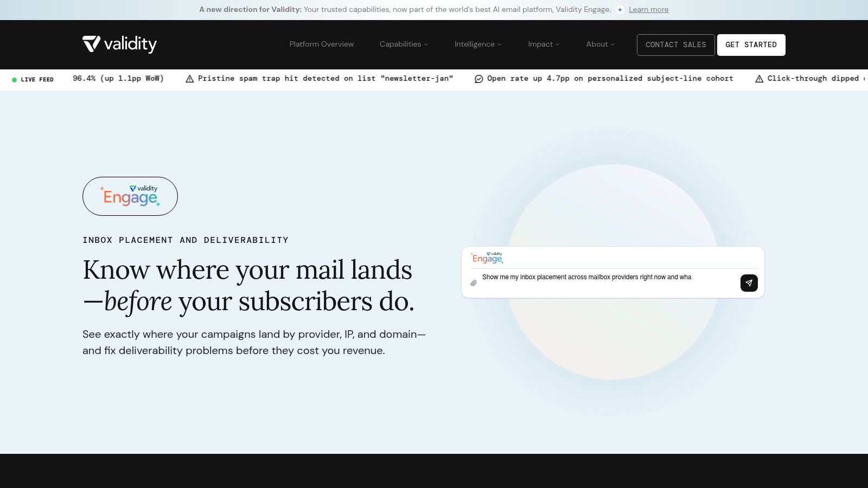The width and height of the screenshot is (868, 488).
Task: Click the Contact Sales button
Action: [675, 45]
